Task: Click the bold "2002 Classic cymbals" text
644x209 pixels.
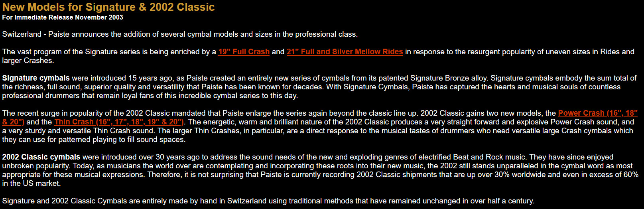Action: click(41, 157)
